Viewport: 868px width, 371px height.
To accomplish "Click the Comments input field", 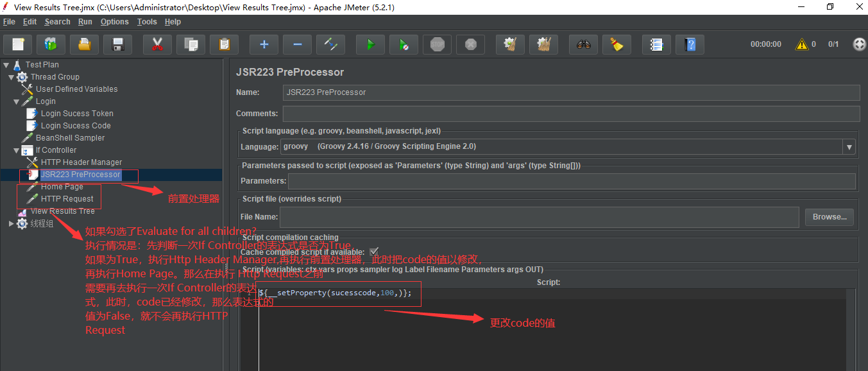I will click(571, 114).
